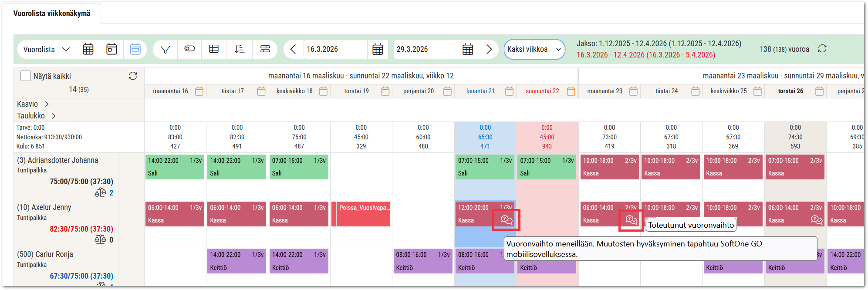Select the Vuorolista viikkonäkymä tab

point(52,13)
